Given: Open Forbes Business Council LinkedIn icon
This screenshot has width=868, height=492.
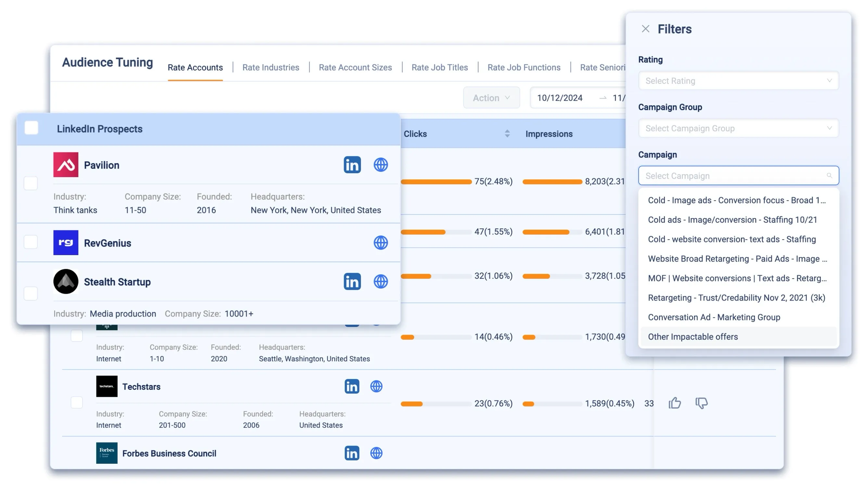Looking at the screenshot, I should (352, 453).
